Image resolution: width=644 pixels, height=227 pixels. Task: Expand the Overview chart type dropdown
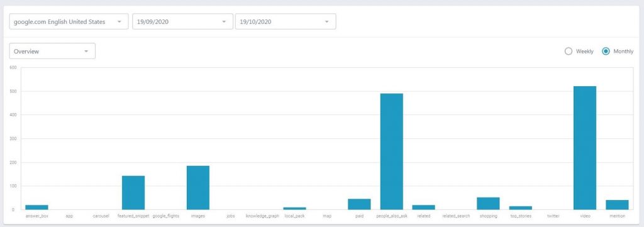[52, 52]
